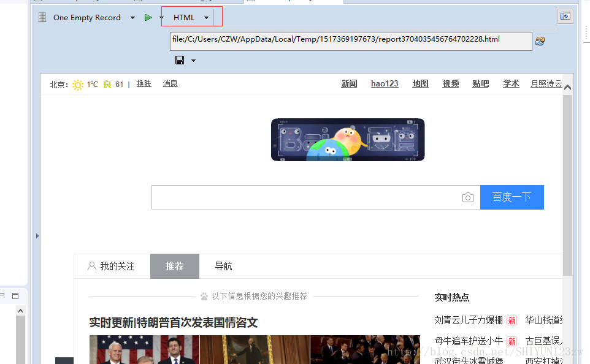Switch to the 我的关注 tab
Screen dimensions: 590x364
coord(112,266)
